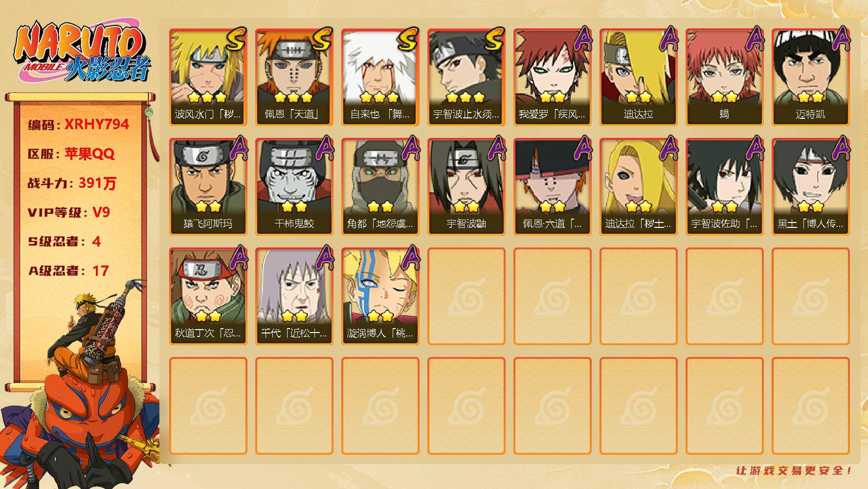Choose the 自来也 white-haired ninja card
Screen dimensions: 868x489
click(380, 77)
